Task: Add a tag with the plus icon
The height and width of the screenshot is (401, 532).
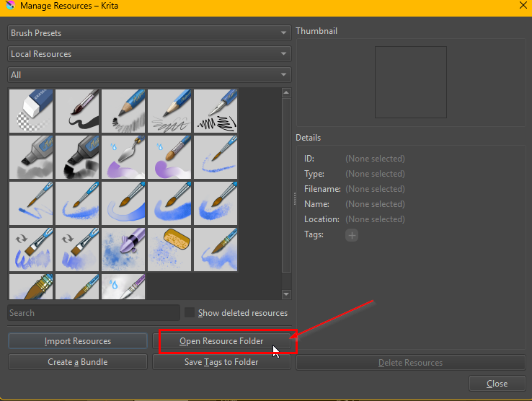Action: [352, 235]
